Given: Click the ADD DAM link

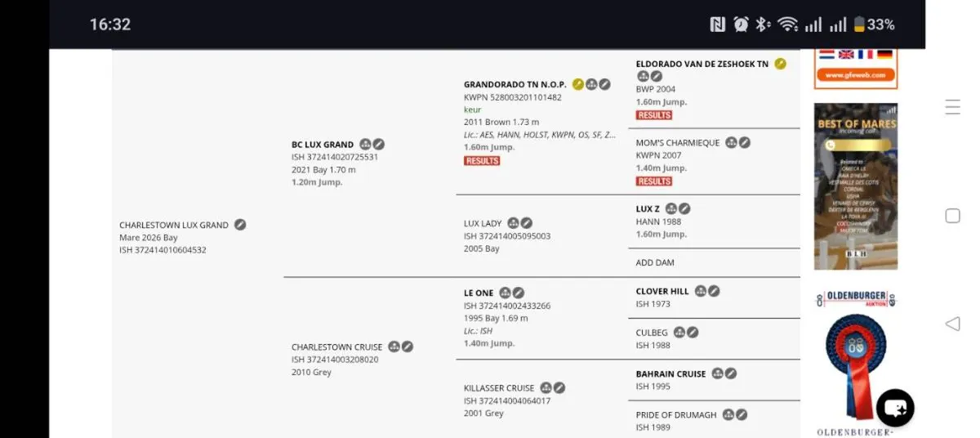Looking at the screenshot, I should pos(655,263).
